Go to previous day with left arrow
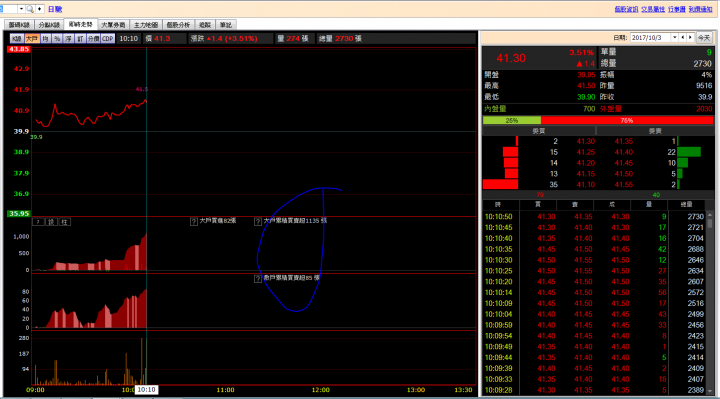Screen dimensions: 720x399 point(683,38)
